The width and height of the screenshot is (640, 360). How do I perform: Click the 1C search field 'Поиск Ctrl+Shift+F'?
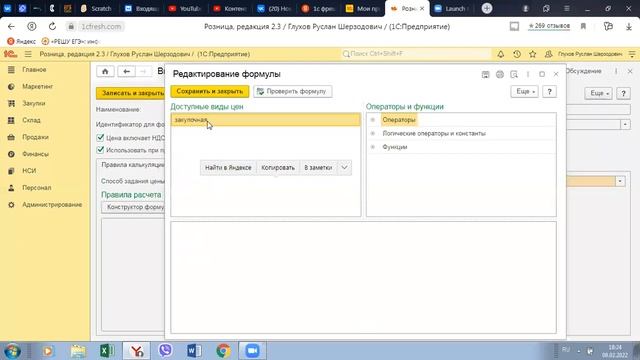[x=416, y=54]
